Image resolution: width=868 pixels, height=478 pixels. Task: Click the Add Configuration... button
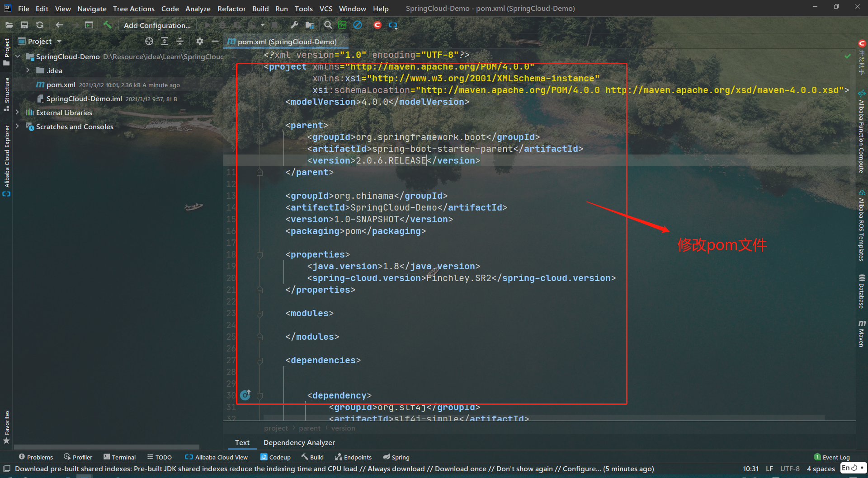pos(157,25)
